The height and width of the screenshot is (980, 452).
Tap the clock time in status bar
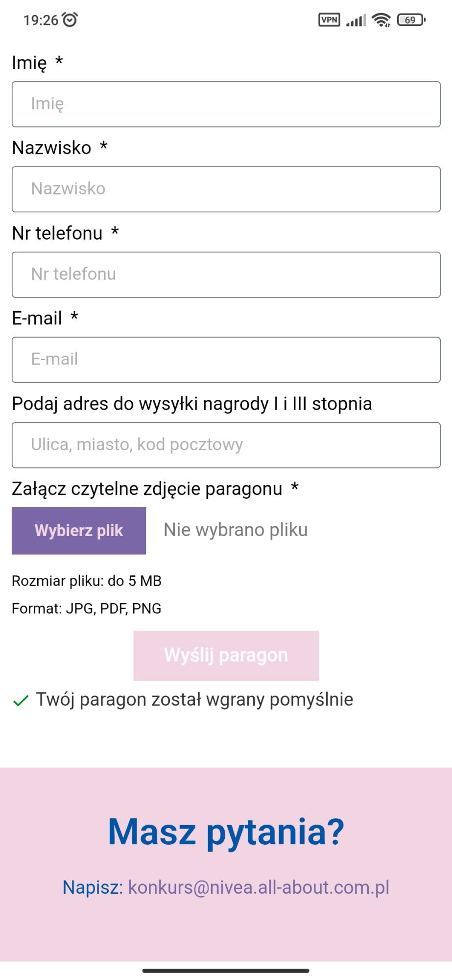41,20
